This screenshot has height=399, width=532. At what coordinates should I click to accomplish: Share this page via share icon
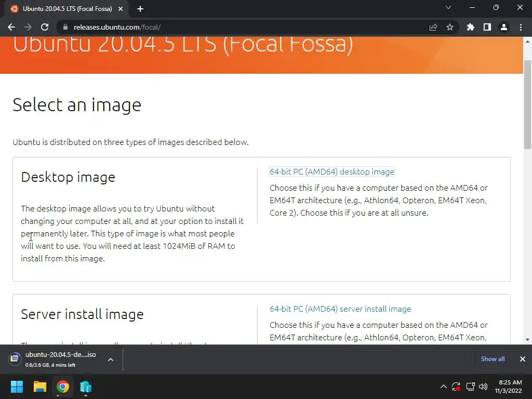433,27
